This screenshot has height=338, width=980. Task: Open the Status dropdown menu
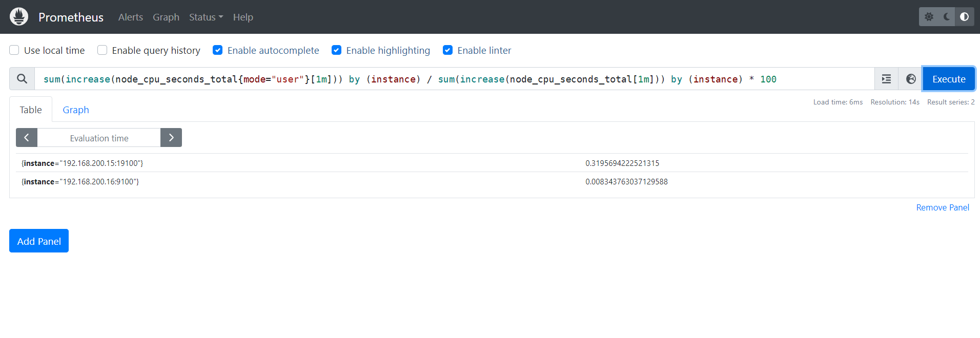click(x=206, y=17)
